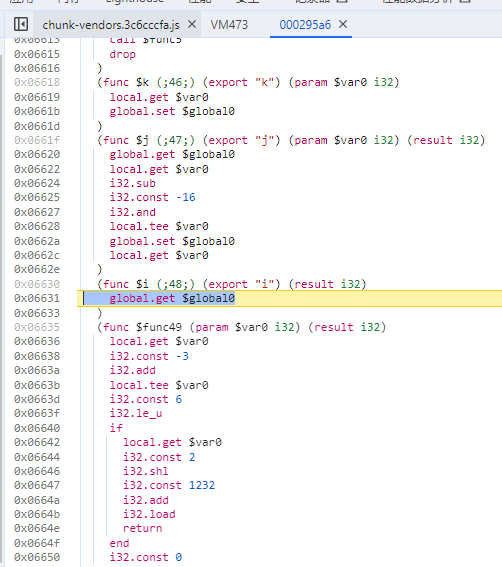Screen dimensions: 502x567
Task: Toggle breakpoint at gutter offset 0x06620
Action: pos(37,154)
